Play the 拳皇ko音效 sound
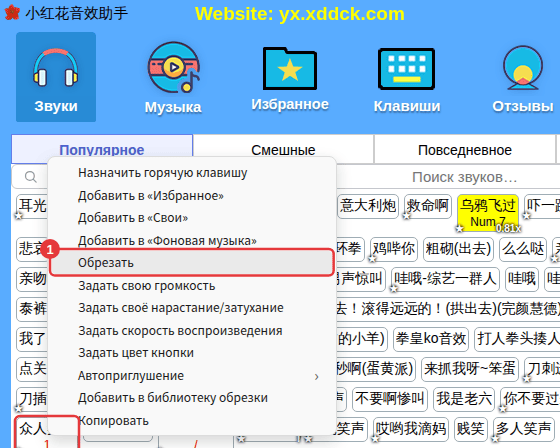The image size is (560, 448). point(431,339)
